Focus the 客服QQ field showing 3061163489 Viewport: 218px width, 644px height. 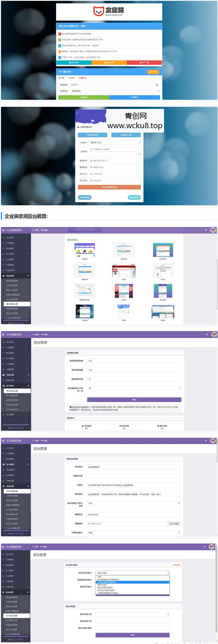[134, 515]
